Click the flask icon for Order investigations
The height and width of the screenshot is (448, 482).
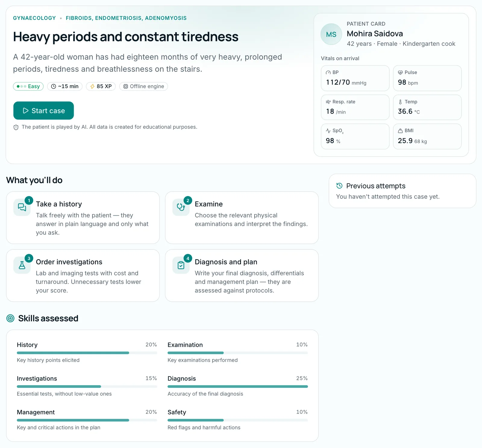22,265
